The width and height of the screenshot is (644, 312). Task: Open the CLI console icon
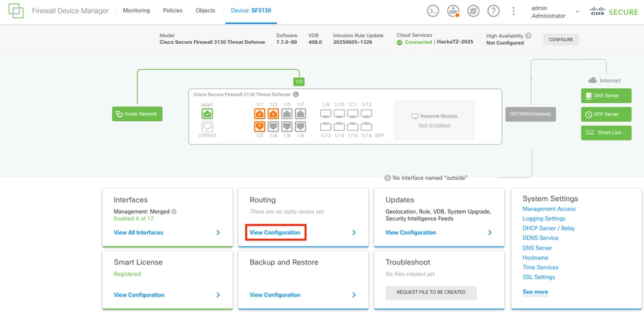click(433, 11)
